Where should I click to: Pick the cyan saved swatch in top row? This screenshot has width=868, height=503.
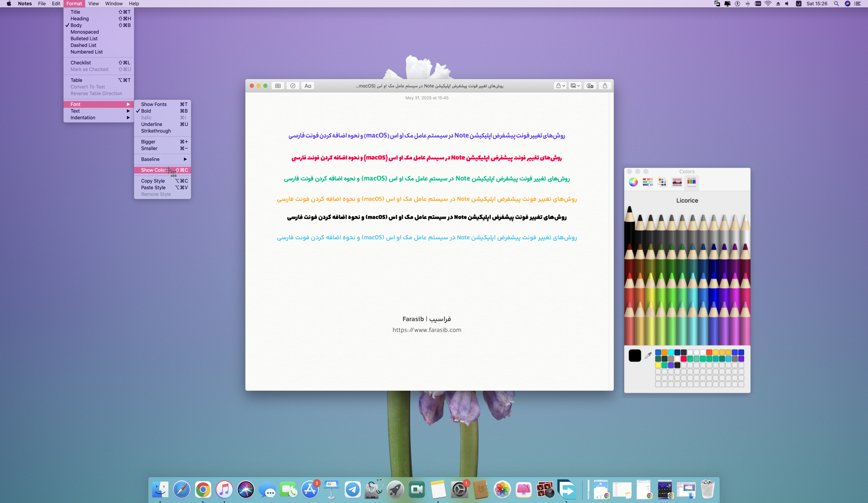671,353
